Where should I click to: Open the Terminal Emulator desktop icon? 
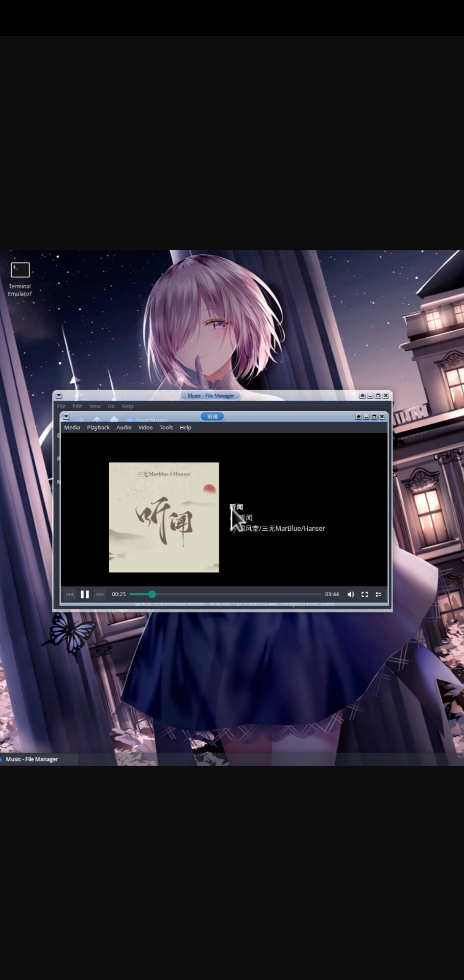point(20,279)
